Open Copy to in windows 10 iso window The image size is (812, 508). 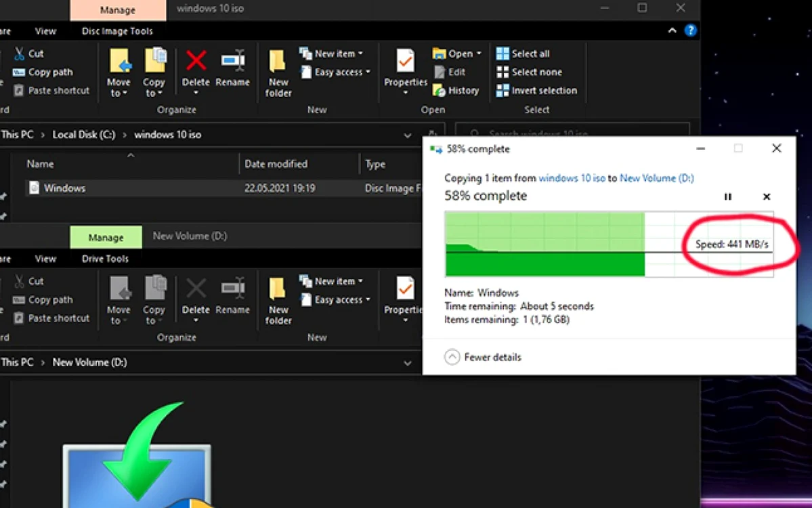tap(154, 73)
